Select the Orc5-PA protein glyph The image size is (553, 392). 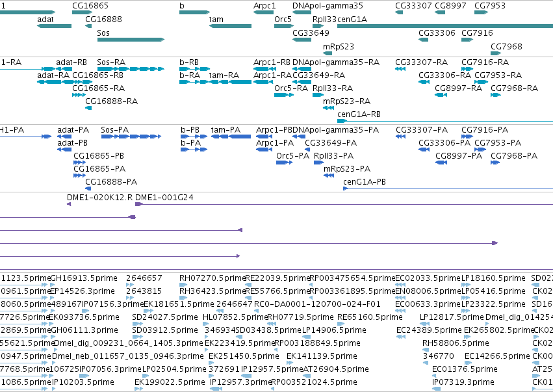click(284, 163)
